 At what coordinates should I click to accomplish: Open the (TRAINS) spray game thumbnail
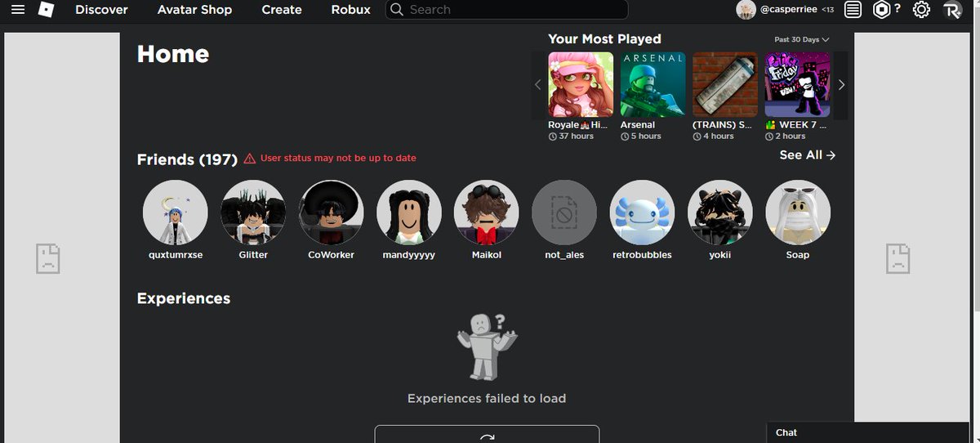pos(725,85)
